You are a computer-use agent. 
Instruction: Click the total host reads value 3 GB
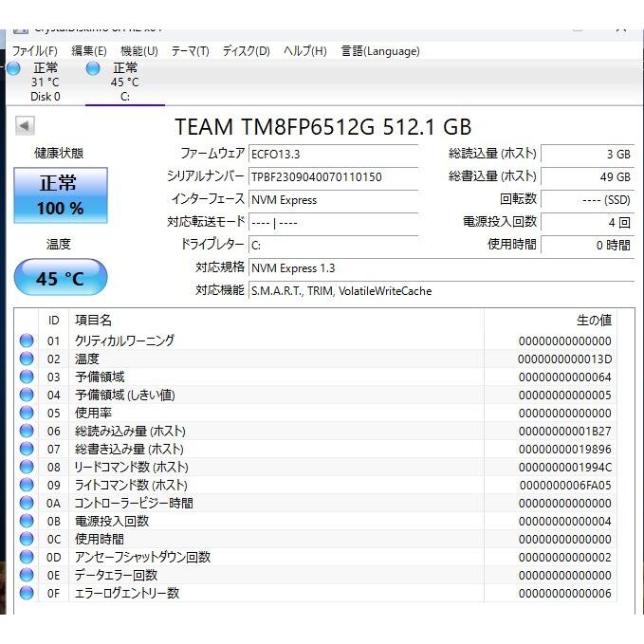click(x=588, y=154)
